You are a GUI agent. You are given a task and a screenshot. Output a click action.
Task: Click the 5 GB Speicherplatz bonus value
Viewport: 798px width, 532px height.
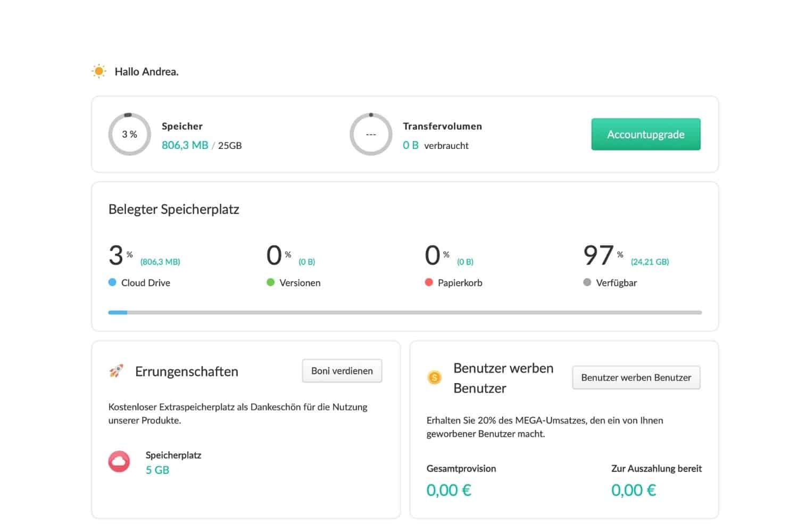[x=157, y=470]
